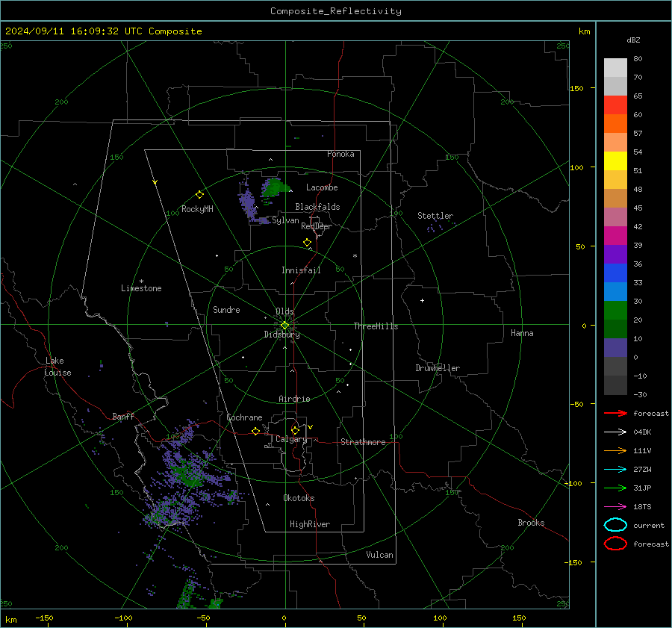Click the Drumheller label
This screenshot has width=672, height=628.
coord(438,368)
